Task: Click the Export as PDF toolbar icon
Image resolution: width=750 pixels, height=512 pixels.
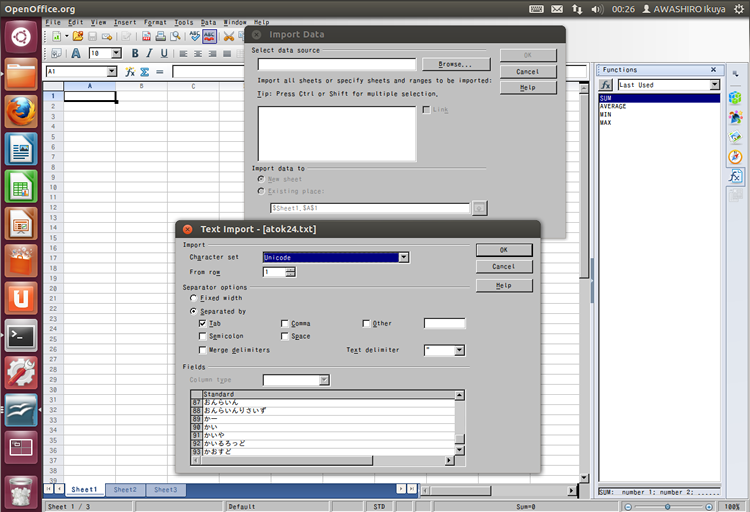Action: (146, 36)
